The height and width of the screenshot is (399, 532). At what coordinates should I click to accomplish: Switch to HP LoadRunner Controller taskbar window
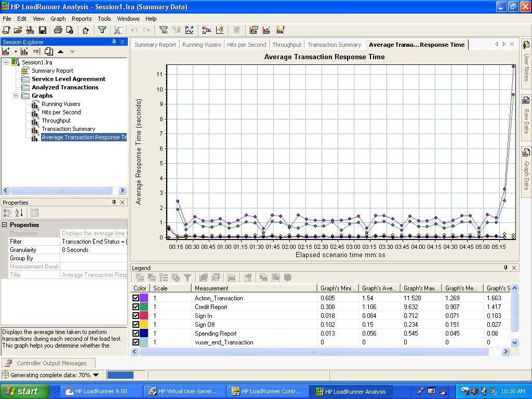(267, 391)
